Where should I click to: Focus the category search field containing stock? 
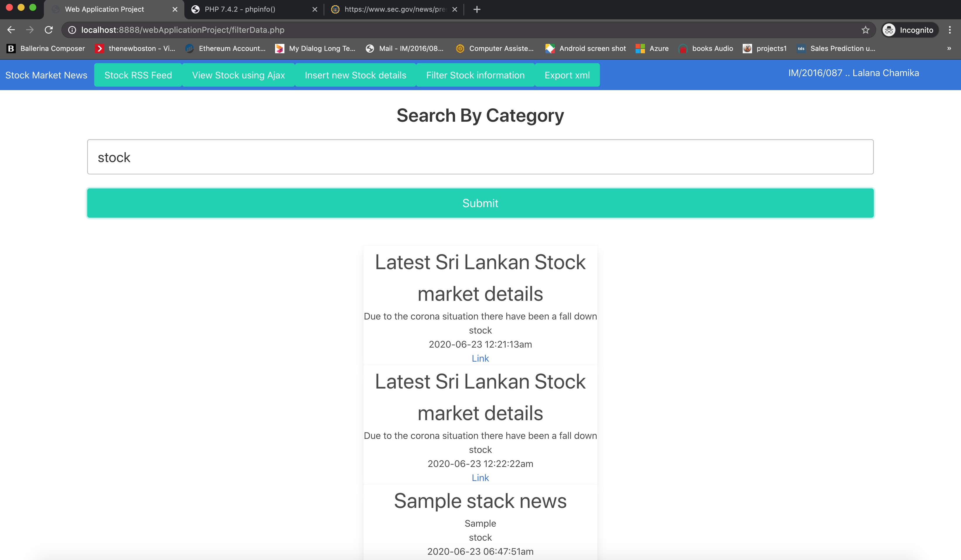coord(480,157)
